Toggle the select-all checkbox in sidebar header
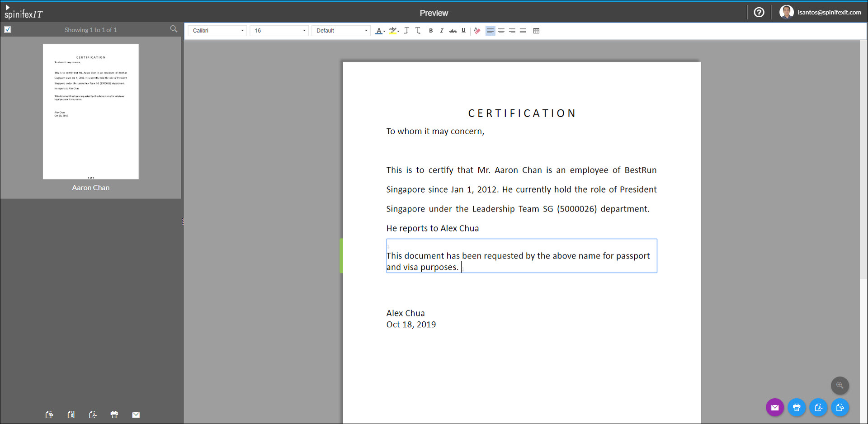Screen dimensions: 868x424 pyautogui.click(x=8, y=29)
